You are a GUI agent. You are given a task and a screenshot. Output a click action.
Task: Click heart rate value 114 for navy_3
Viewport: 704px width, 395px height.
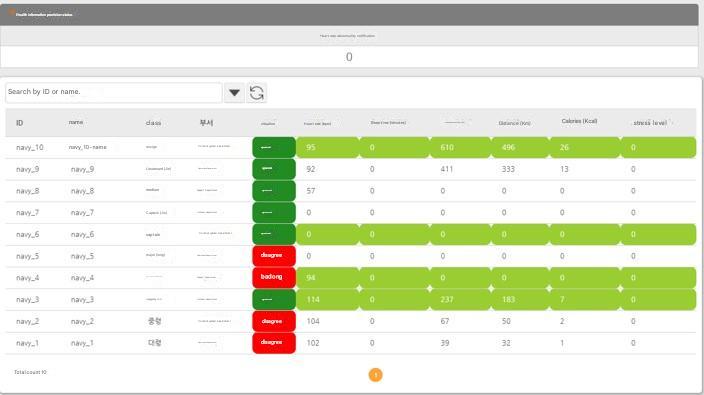[x=313, y=299]
